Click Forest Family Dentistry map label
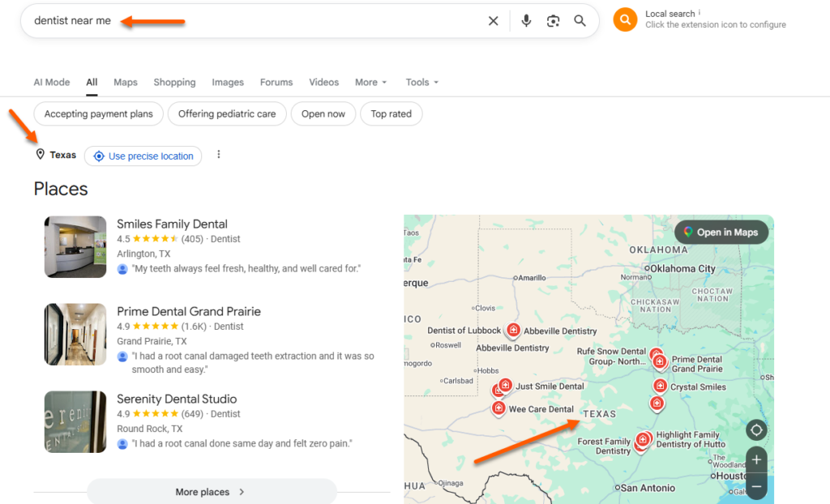The height and width of the screenshot is (504, 830). pos(604,446)
